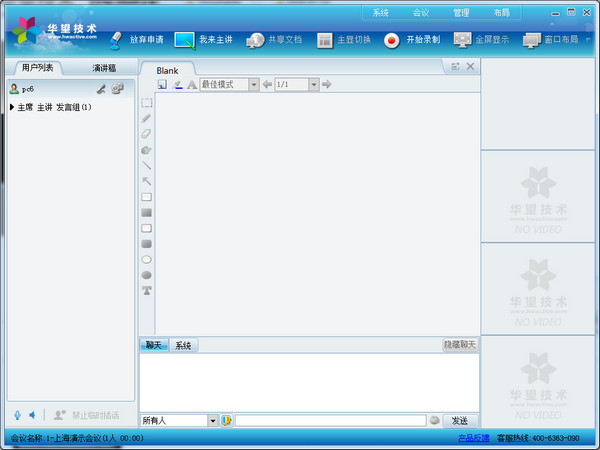Select the hollow rounded rectangle tool
Image resolution: width=600 pixels, height=450 pixels.
147,228
